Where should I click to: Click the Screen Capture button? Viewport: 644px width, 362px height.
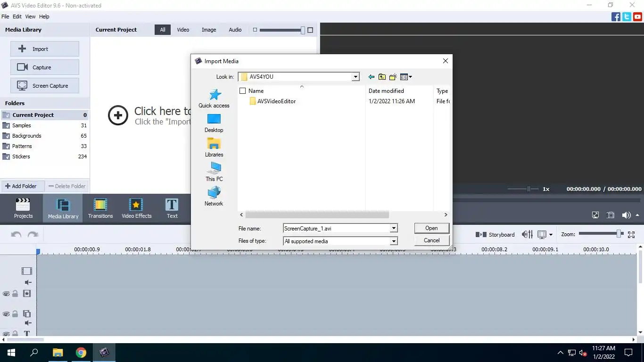[x=45, y=86]
